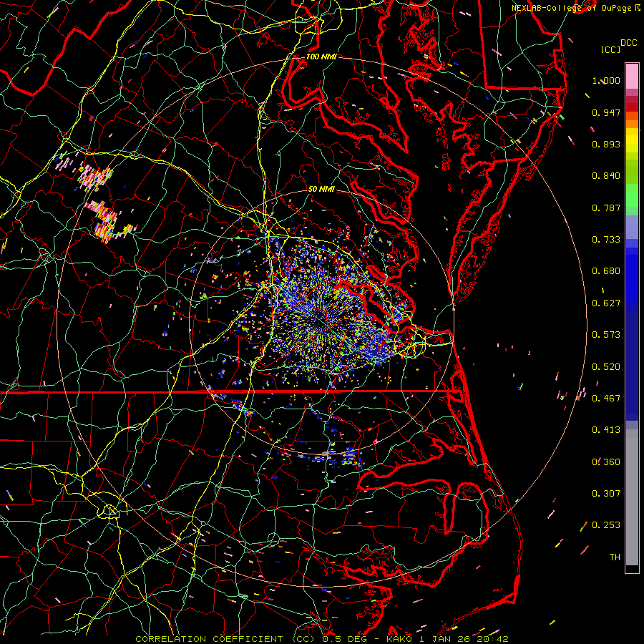Click the DCC label above the color scale
The image size is (644, 644).
[628, 43]
